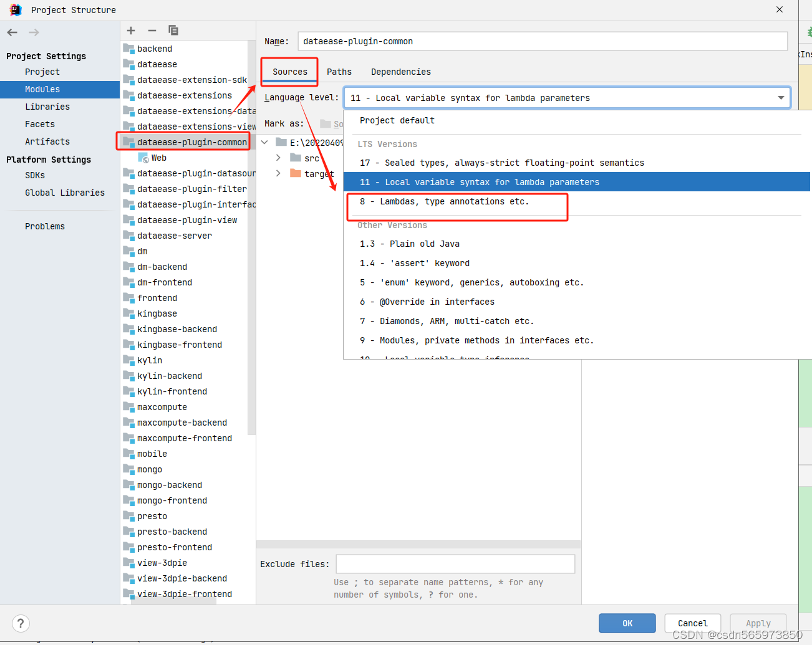Click the back navigation arrow

pyautogui.click(x=12, y=32)
